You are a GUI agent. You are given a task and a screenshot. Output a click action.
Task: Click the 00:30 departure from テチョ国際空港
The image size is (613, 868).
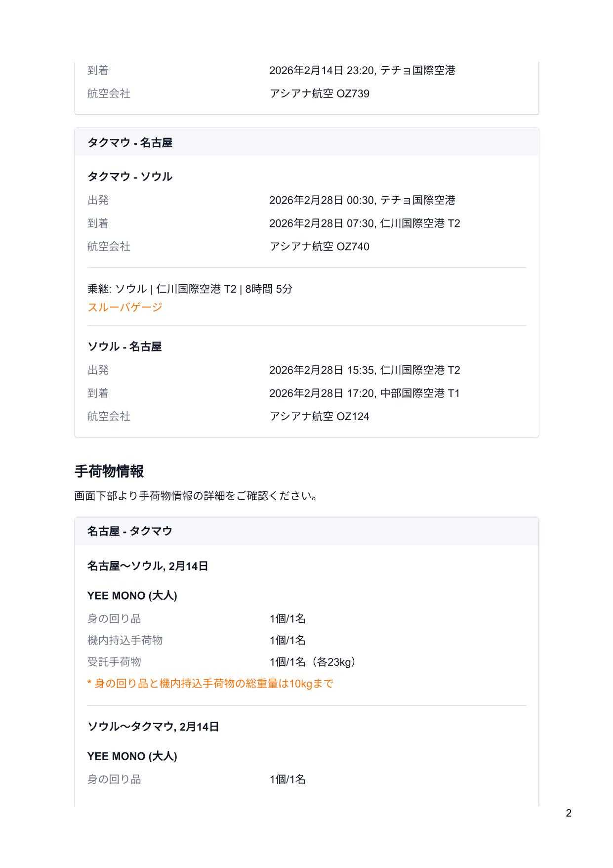click(x=362, y=200)
